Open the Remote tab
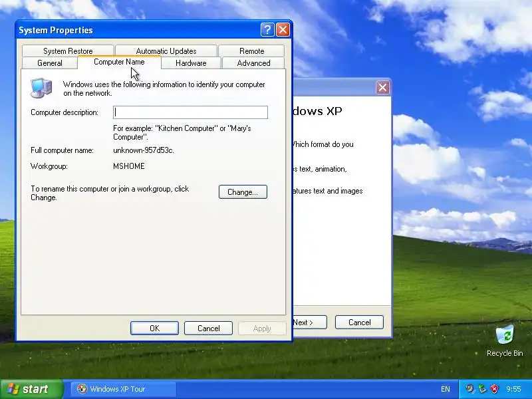 252,51
